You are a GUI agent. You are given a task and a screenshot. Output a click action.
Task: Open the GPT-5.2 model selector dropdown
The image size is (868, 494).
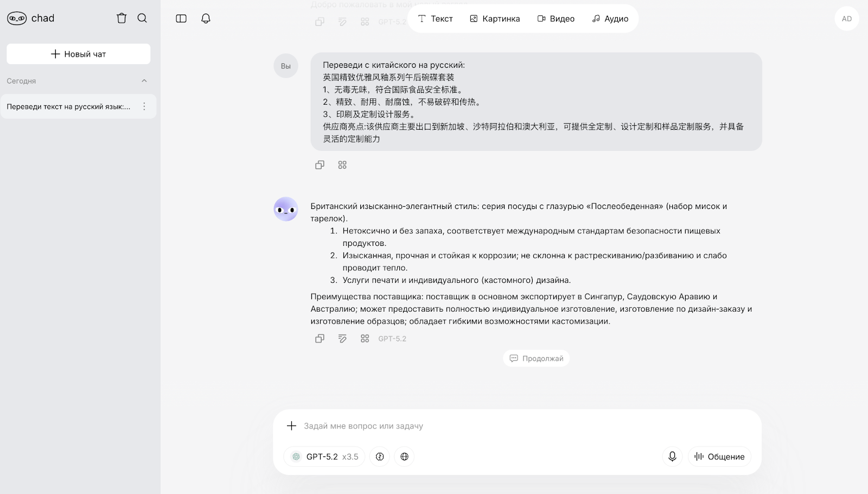point(324,457)
